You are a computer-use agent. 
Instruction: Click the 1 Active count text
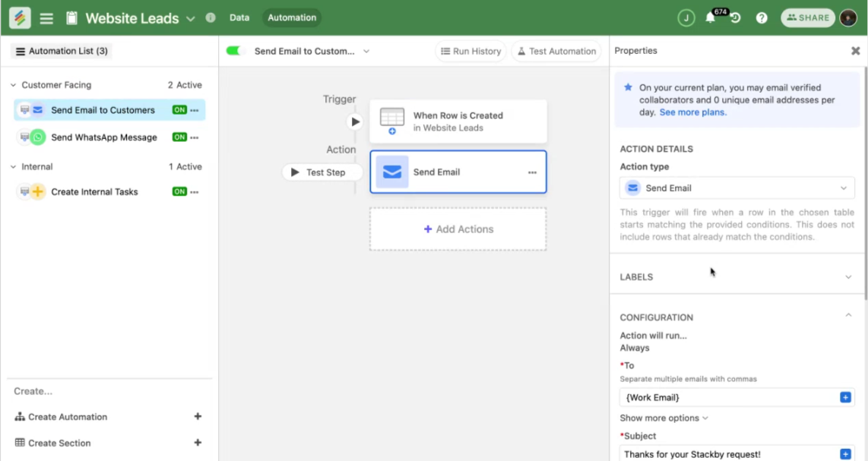point(185,166)
